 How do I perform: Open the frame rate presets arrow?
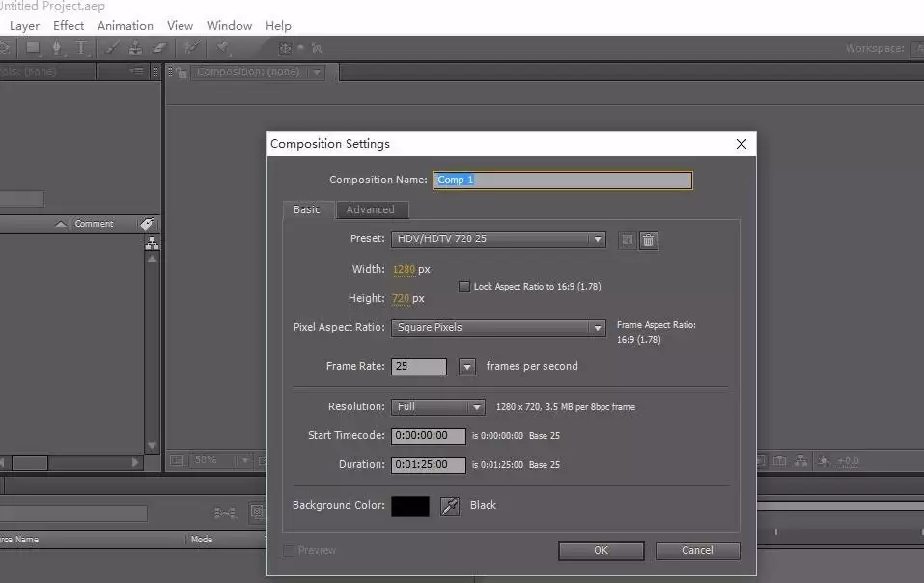point(467,367)
